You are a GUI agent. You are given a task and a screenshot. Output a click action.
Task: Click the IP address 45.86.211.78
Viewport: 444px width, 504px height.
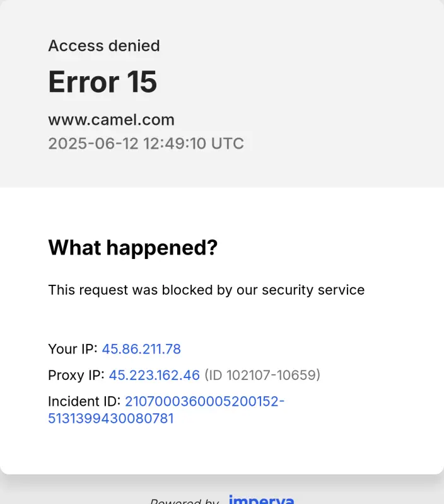click(x=141, y=349)
